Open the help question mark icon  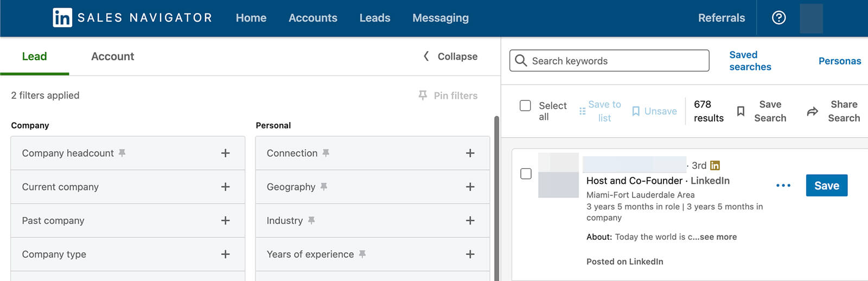tap(778, 18)
